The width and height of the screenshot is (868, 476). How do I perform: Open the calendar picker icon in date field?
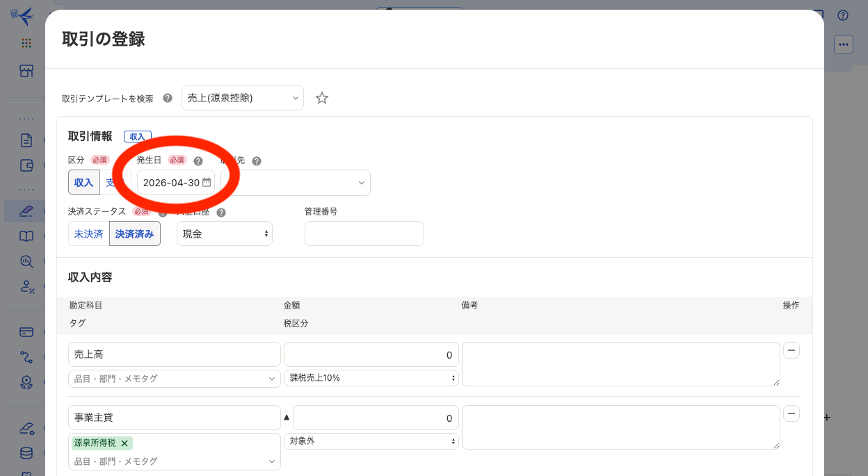click(207, 182)
